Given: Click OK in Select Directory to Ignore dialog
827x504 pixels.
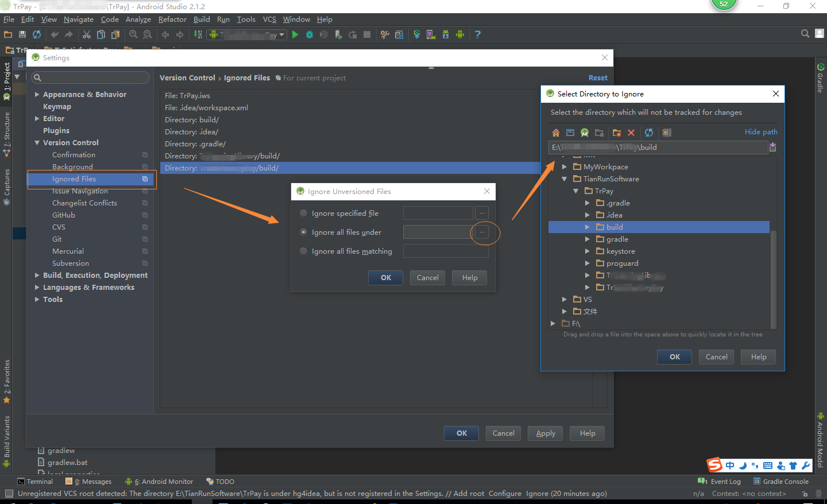Looking at the screenshot, I should point(675,356).
